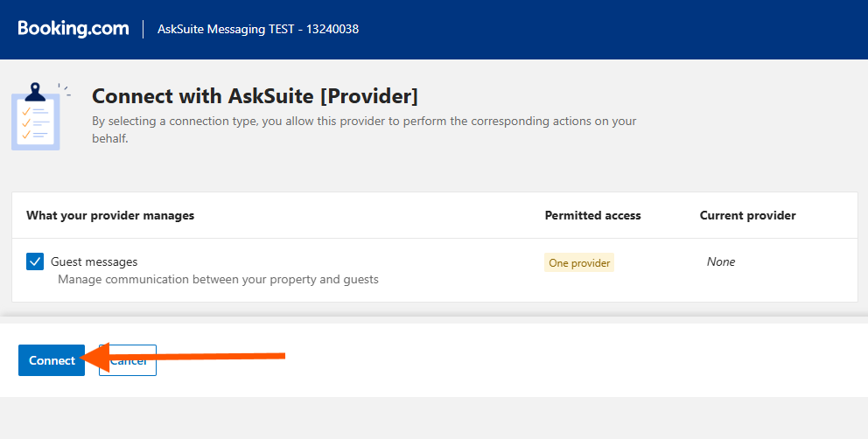
Task: Click the Current provider column header
Action: tap(747, 215)
